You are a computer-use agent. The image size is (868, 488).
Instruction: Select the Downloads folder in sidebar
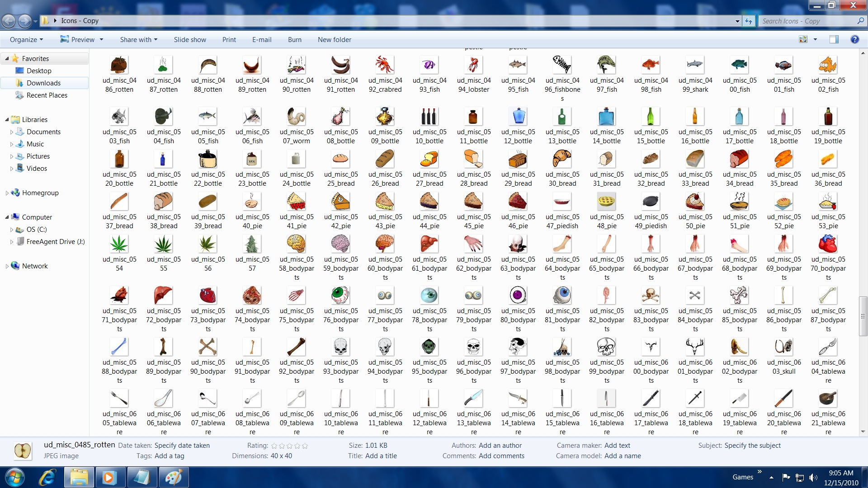[43, 83]
